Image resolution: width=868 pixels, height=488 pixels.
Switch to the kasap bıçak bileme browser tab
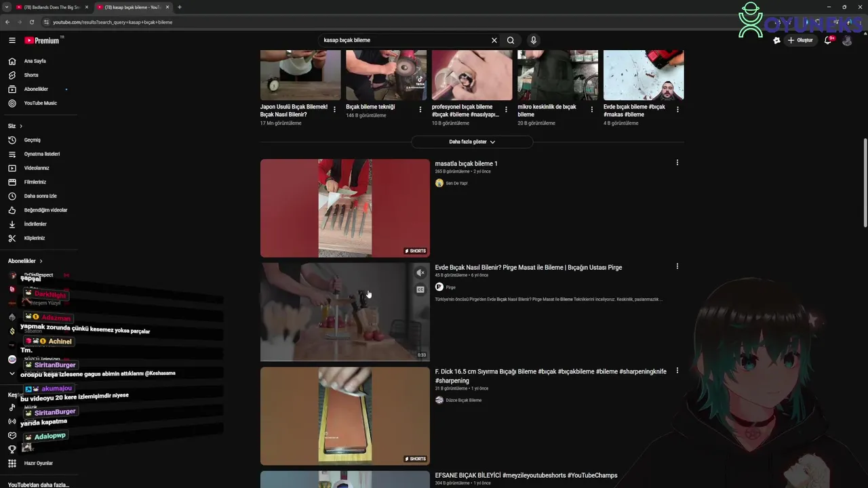click(132, 7)
